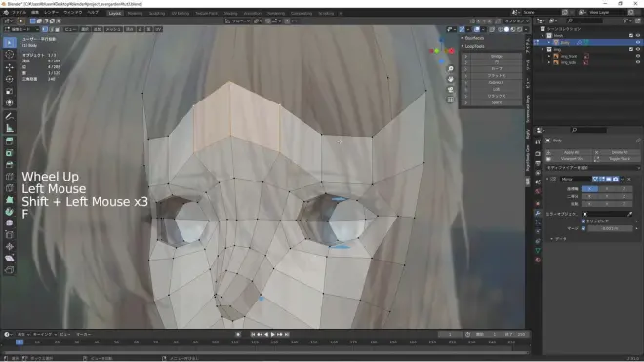Viewport: 644px width, 362px height.
Task: Open the viewport Options dropdown
Action: click(x=517, y=20)
